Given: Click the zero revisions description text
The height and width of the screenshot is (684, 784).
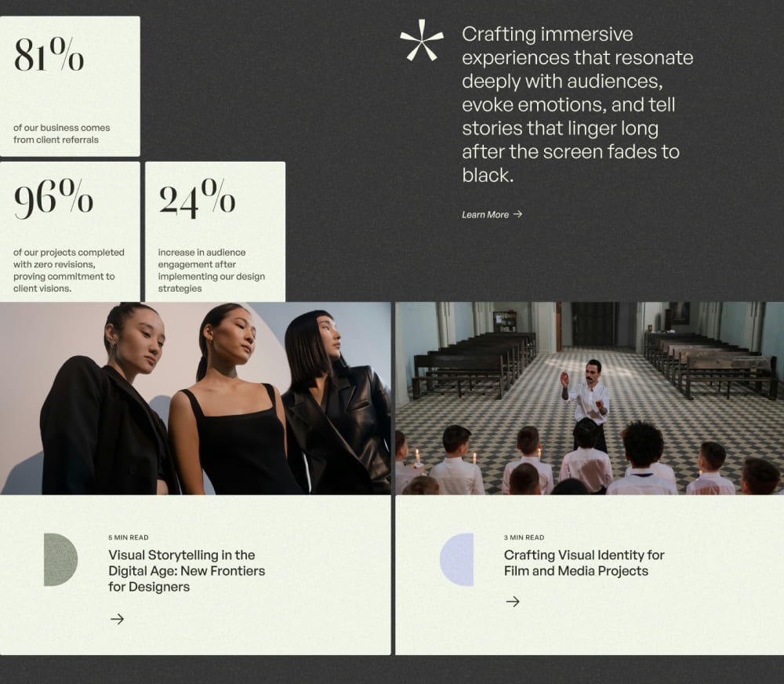Looking at the screenshot, I should pyautogui.click(x=68, y=270).
